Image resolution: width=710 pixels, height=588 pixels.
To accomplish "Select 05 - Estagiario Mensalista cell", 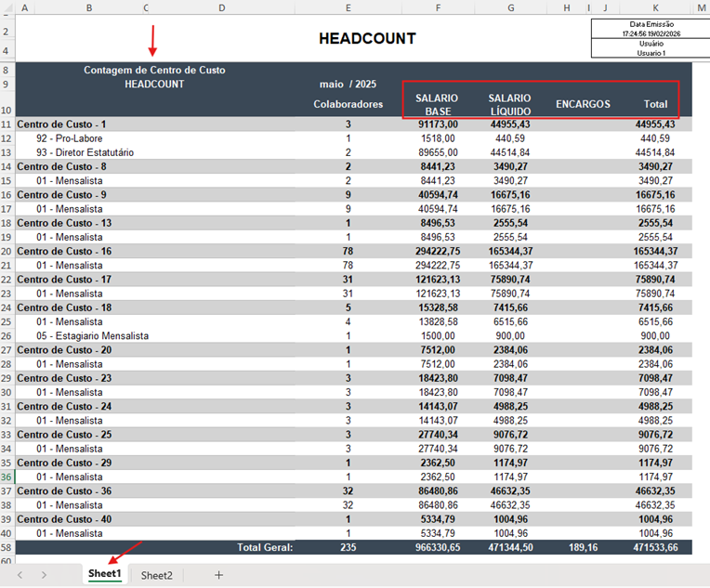I will [92, 336].
